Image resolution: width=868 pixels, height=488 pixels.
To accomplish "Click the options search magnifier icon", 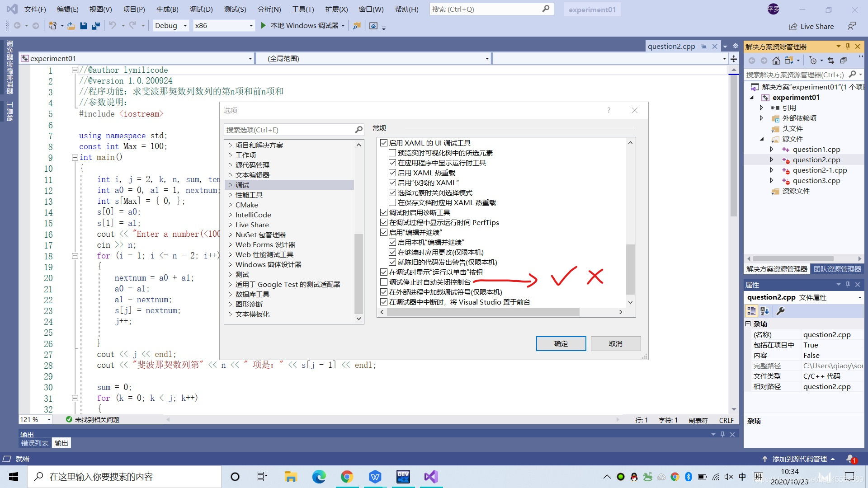I will pyautogui.click(x=359, y=130).
